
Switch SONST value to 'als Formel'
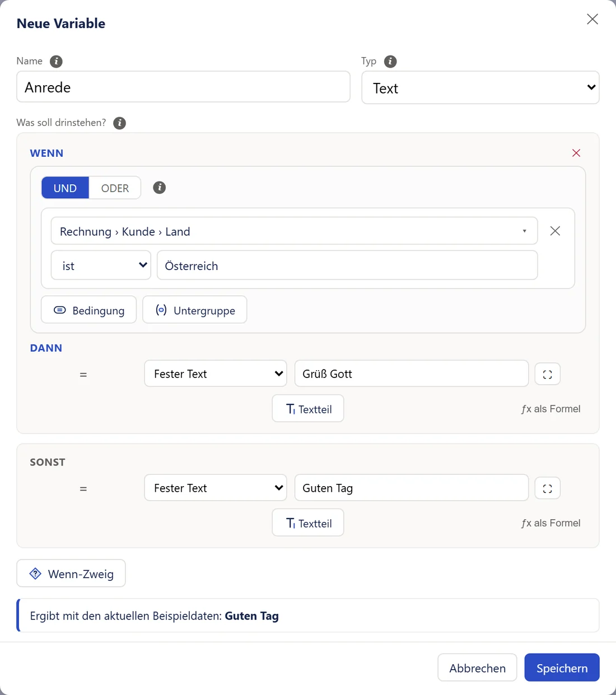point(551,523)
